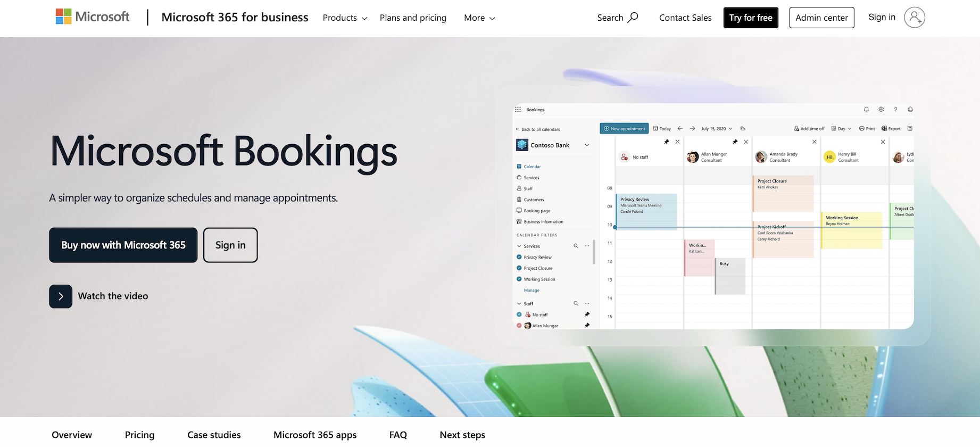Open the settings gear in Bookings preview
This screenshot has width=980, height=447.
(881, 110)
